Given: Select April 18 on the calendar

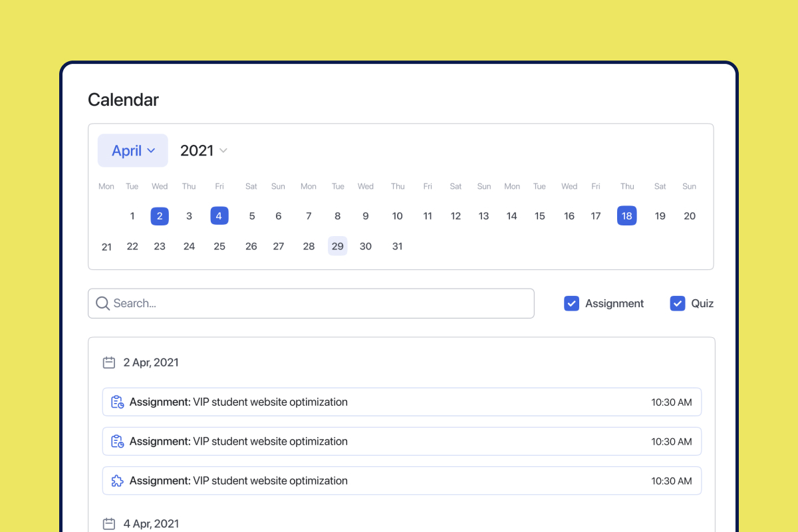Looking at the screenshot, I should click(x=626, y=215).
